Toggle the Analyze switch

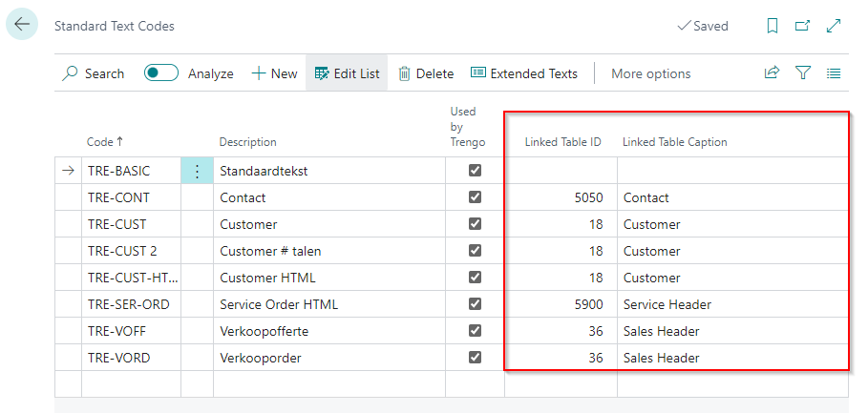(x=161, y=73)
